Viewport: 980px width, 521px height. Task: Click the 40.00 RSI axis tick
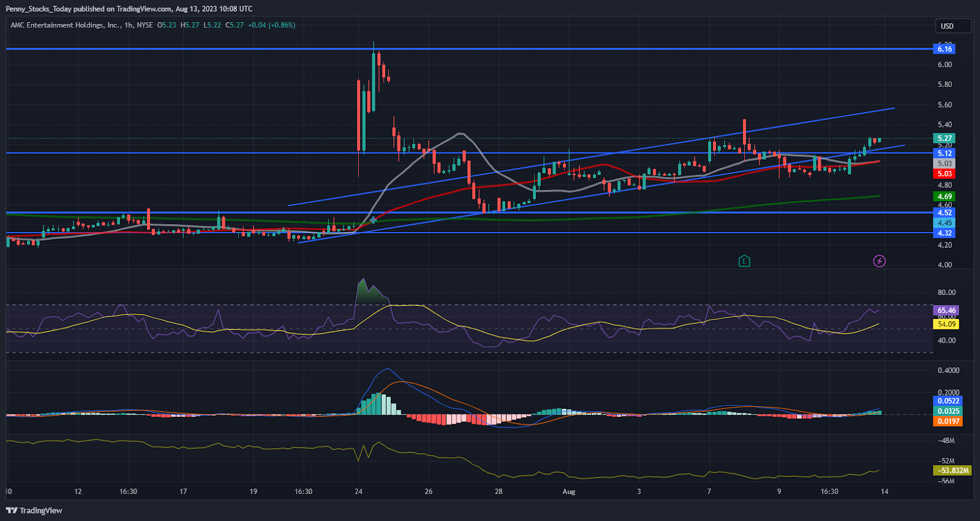(946, 340)
